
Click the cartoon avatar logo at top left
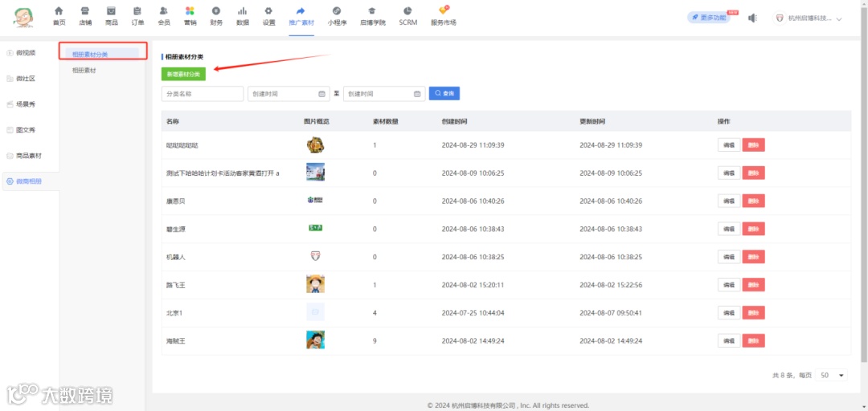coord(23,18)
